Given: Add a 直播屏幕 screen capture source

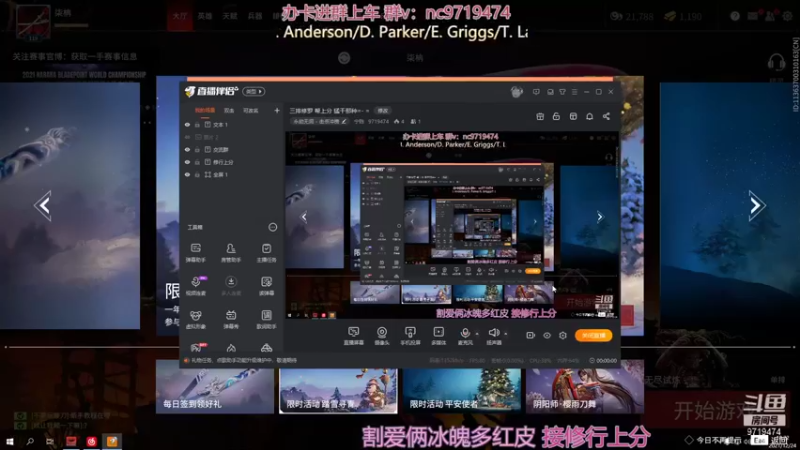Looking at the screenshot, I should pyautogui.click(x=353, y=336).
